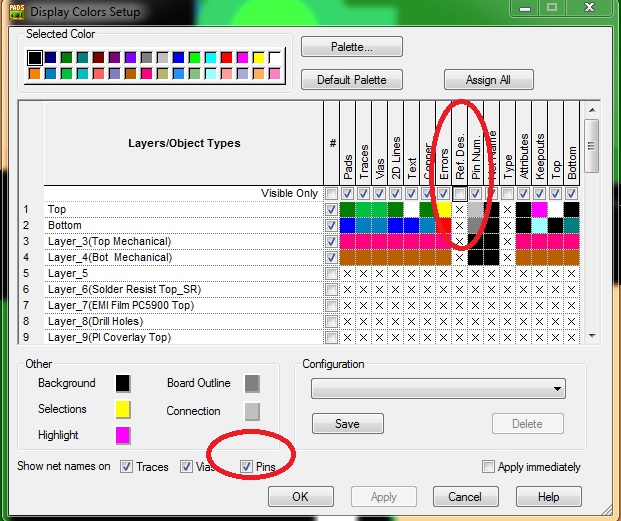Toggle the Pads column visibility checkbox
This screenshot has height=521, width=621.
pyautogui.click(x=347, y=194)
